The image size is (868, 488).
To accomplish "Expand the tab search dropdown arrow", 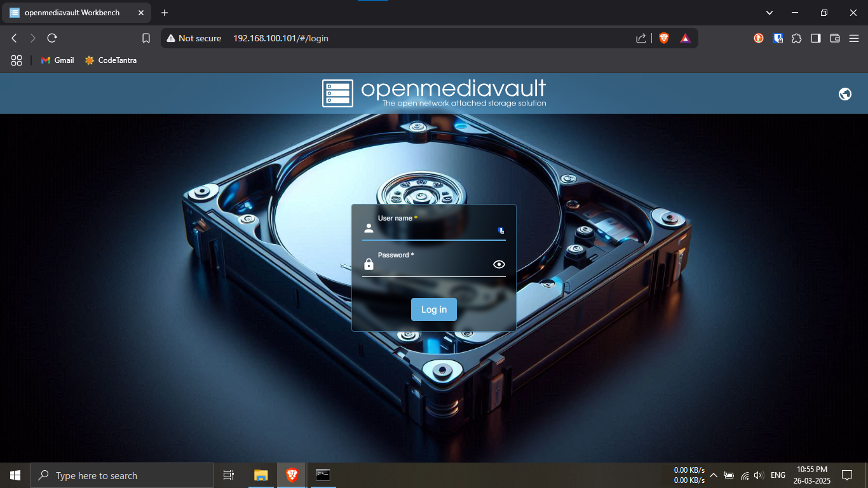I will [770, 13].
